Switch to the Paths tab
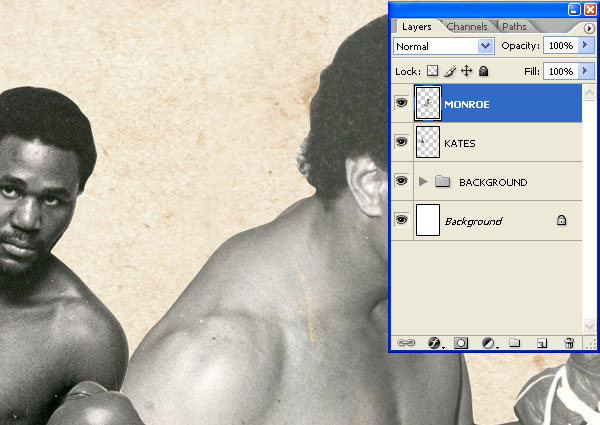600x425 pixels. [514, 26]
